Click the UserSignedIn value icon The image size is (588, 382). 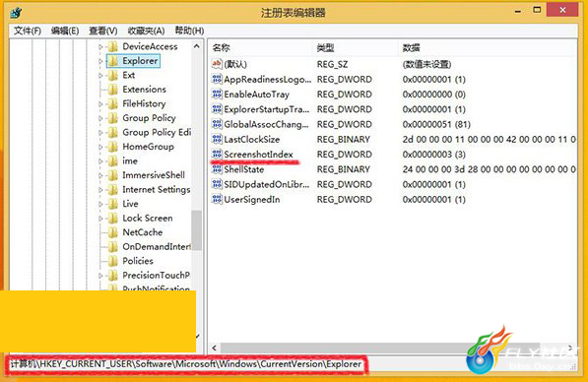[x=217, y=199]
